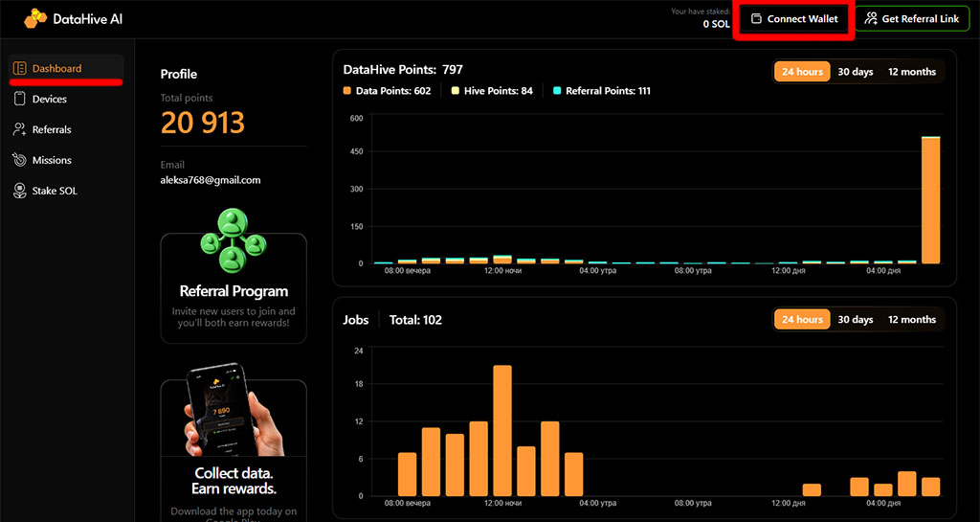This screenshot has height=522, width=980.
Task: Click the Referrals people icon
Action: [20, 129]
